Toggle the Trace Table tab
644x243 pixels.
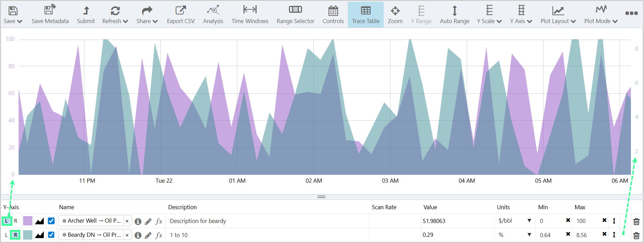[x=365, y=15]
